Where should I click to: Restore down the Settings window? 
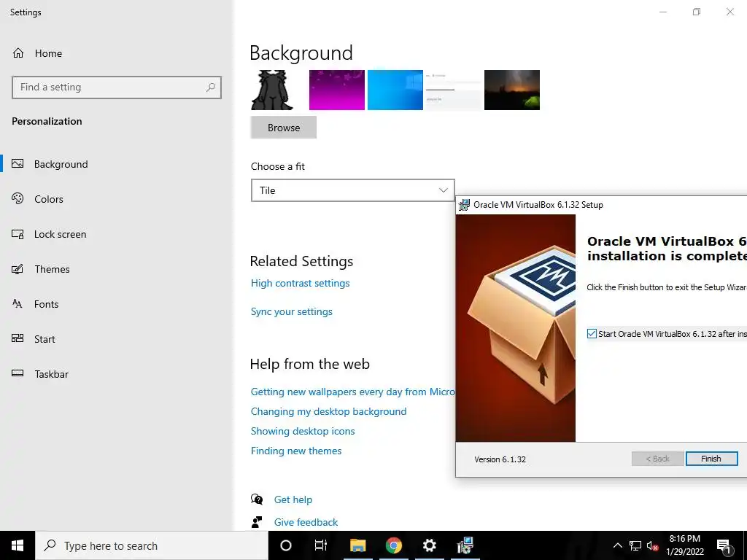[x=697, y=12]
